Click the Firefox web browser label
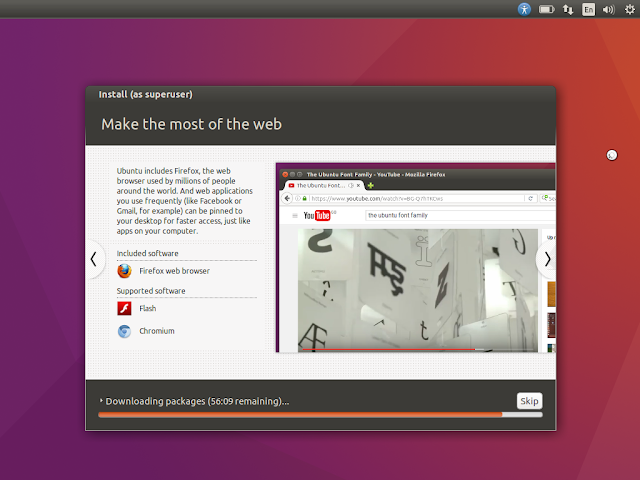The height and width of the screenshot is (480, 640). pyautogui.click(x=174, y=271)
